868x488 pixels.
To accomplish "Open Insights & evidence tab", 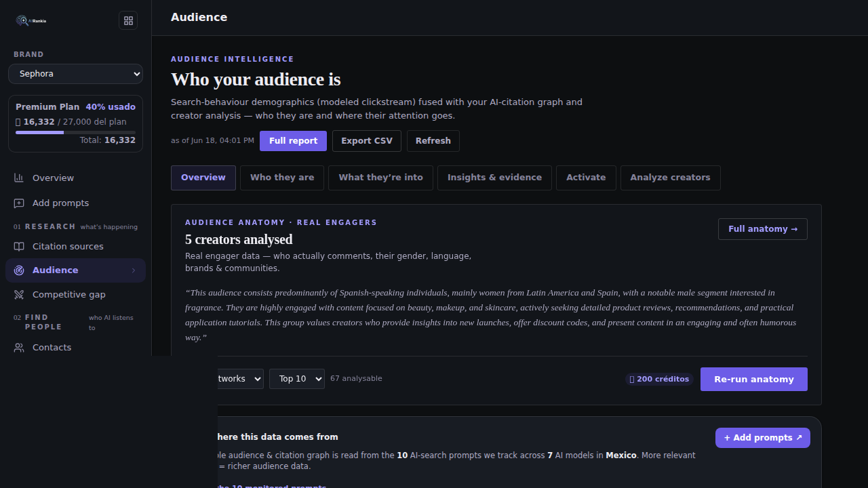I will (x=494, y=178).
